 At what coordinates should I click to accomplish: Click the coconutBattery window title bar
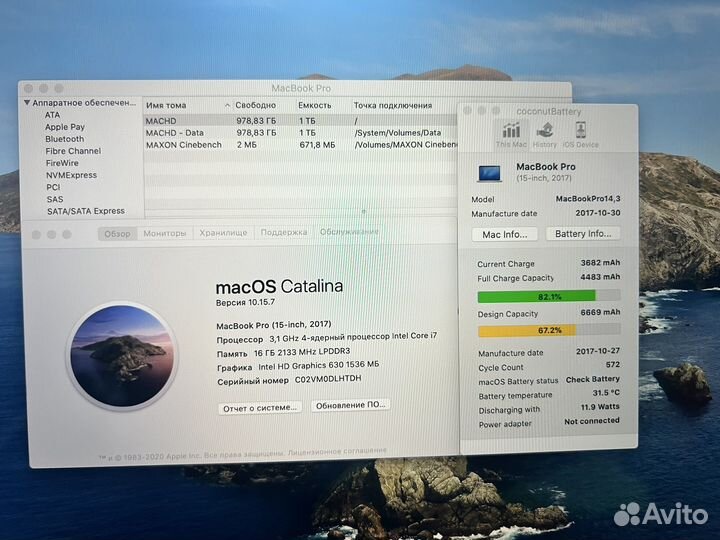[548, 111]
